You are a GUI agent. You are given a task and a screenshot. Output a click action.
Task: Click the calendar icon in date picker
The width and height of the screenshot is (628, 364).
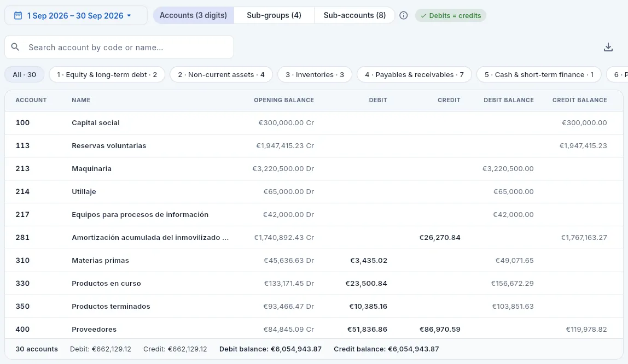click(x=18, y=16)
